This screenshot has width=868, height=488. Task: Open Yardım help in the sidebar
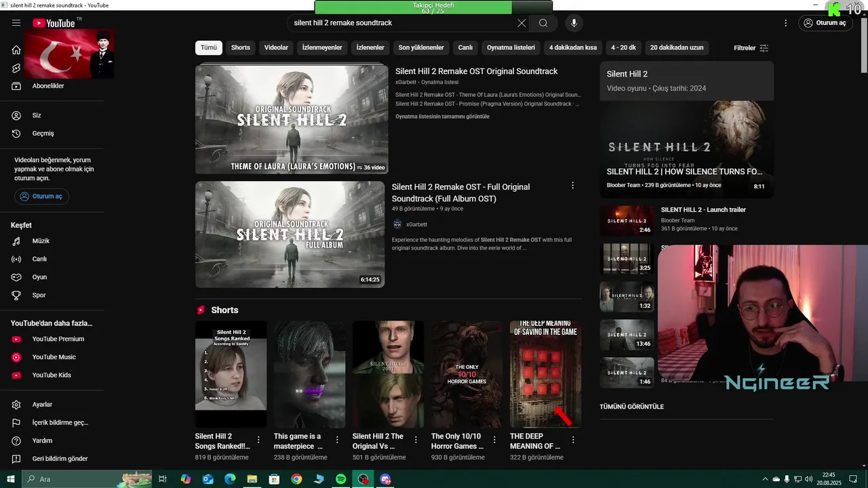coord(42,441)
